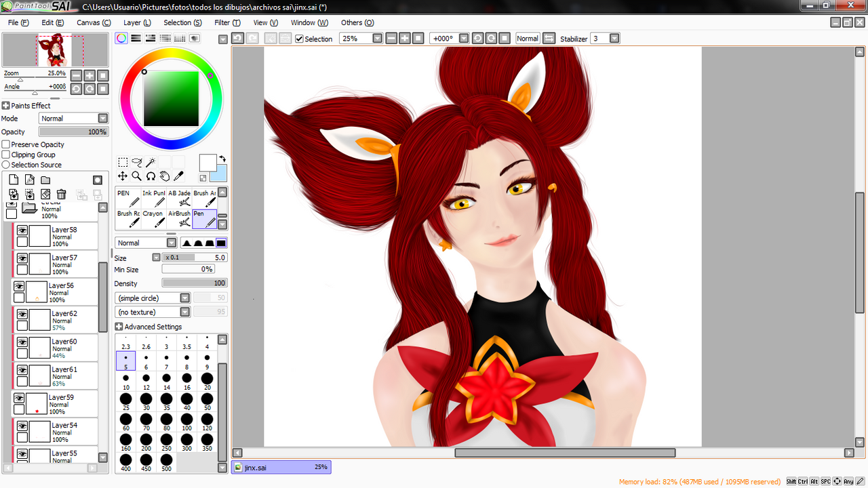The height and width of the screenshot is (488, 868).
Task: Click the foreground white color swatch
Action: [208, 163]
